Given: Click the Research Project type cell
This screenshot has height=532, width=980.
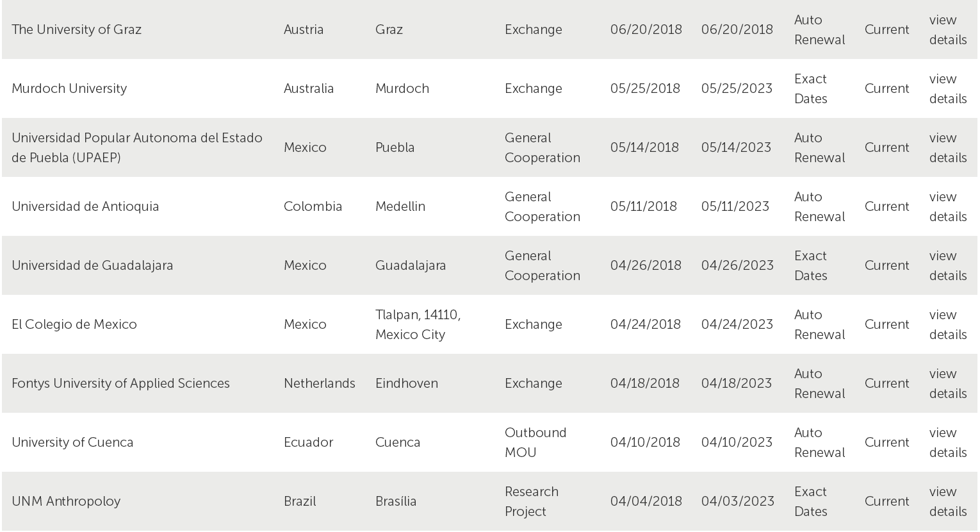Looking at the screenshot, I should pos(532,501).
